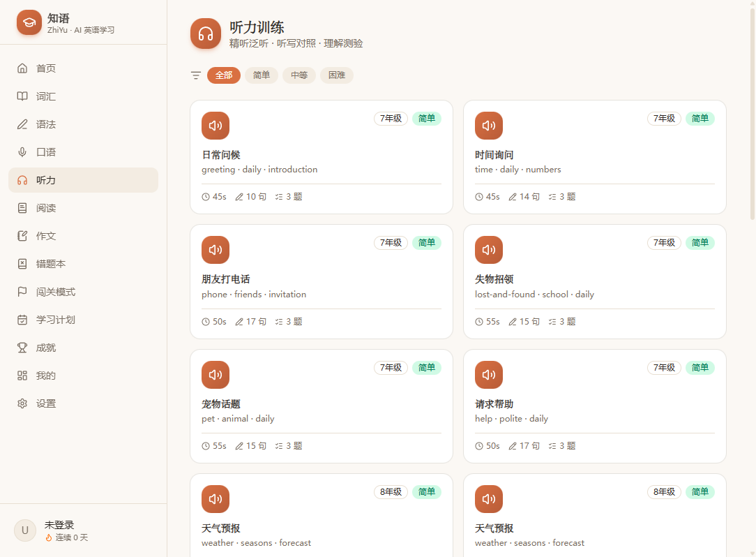756x557 pixels.
Task: Click the '精听泛听 · 听写对照 · 理解测验' subtitle
Action: (296, 43)
